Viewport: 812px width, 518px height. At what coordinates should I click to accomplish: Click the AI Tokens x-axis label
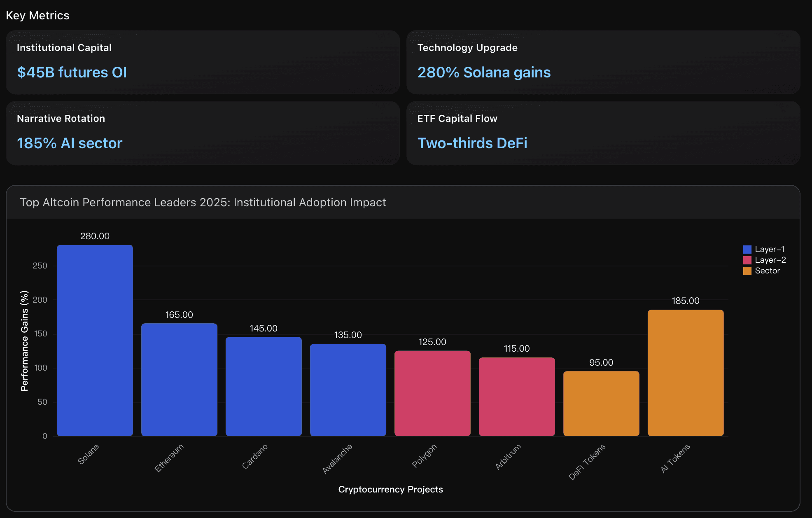(x=675, y=458)
